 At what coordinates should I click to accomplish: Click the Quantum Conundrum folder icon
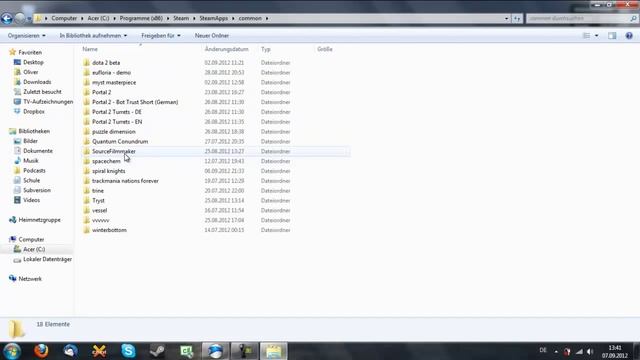point(87,142)
